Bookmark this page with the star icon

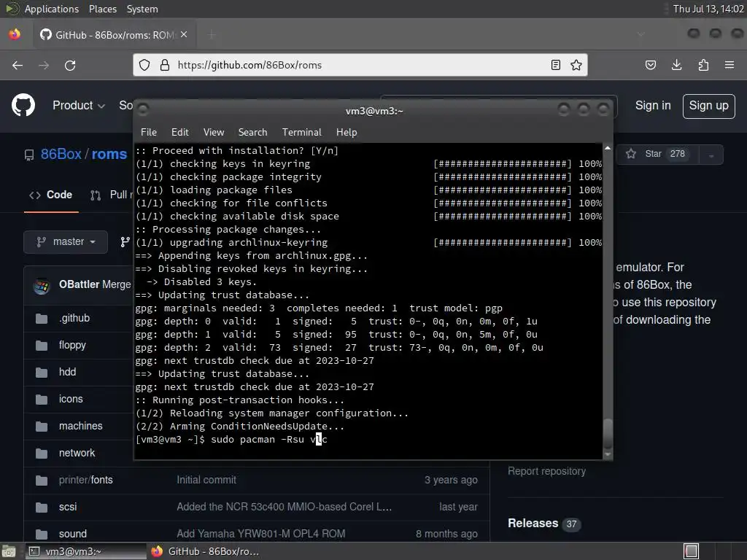coord(576,65)
